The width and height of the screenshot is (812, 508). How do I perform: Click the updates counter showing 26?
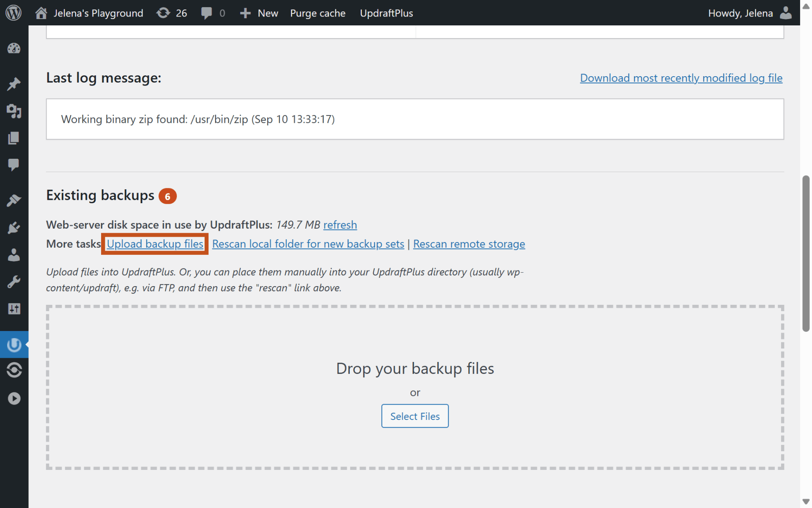click(172, 13)
